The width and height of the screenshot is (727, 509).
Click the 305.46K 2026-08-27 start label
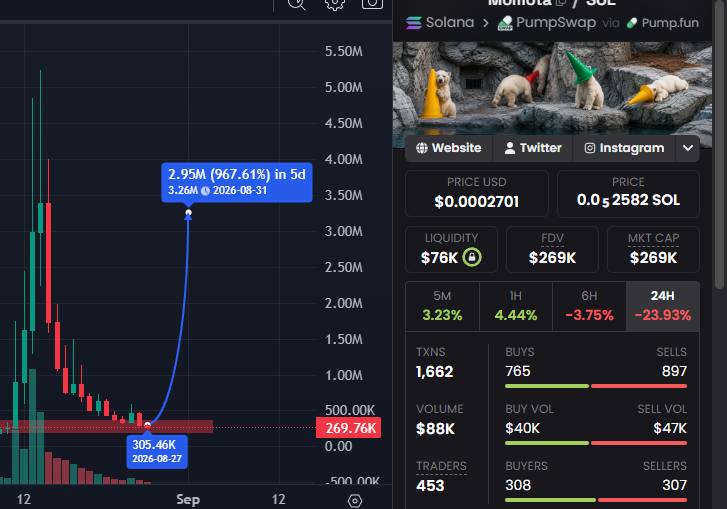[157, 452]
